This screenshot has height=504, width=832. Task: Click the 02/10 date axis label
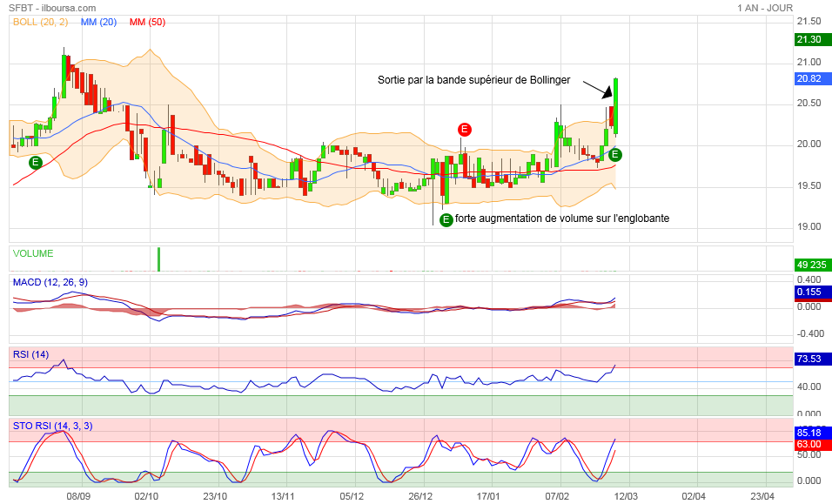tap(146, 496)
